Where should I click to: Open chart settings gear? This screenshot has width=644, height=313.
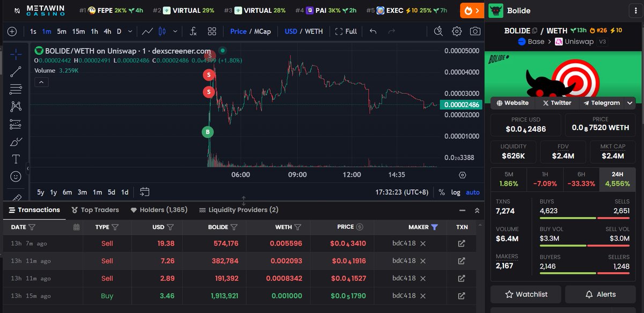coord(457,31)
